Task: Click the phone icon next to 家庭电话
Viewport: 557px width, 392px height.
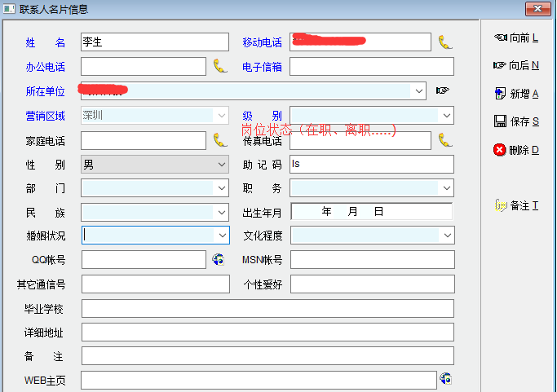Action: point(220,140)
